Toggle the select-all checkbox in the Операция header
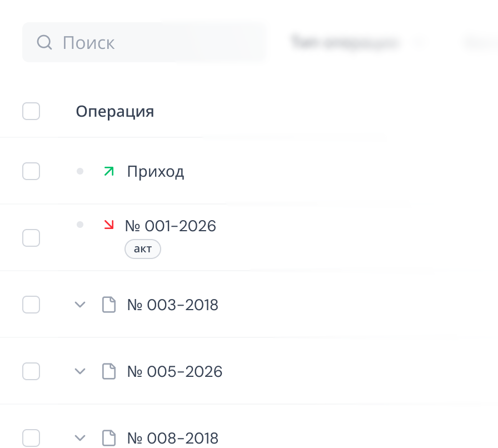The image size is (498, 448). tap(31, 111)
